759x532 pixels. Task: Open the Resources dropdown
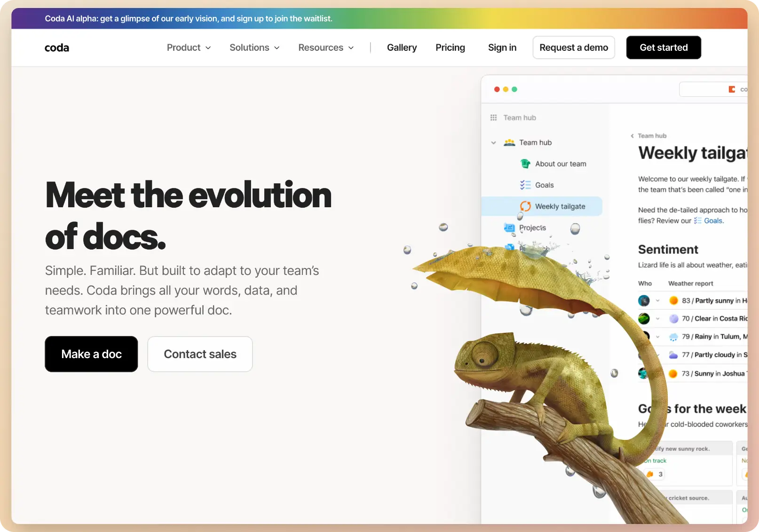click(326, 47)
